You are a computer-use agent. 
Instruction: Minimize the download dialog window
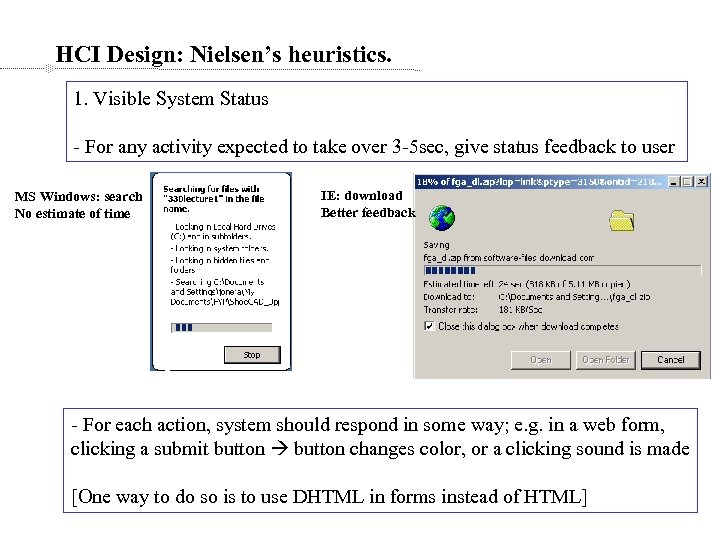pos(674,182)
